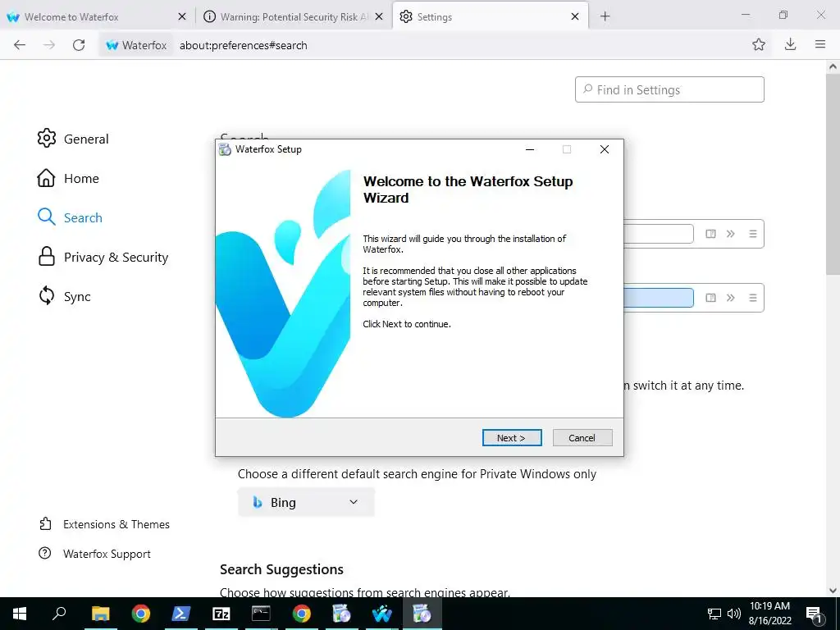
Task: Open Waterfox application hamburger menu
Action: point(820,44)
